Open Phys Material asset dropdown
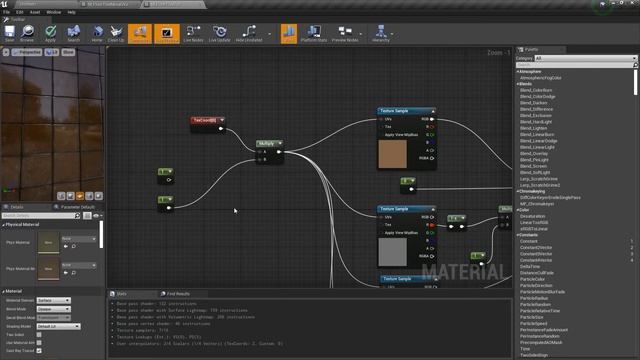Image resolution: width=640 pixels, height=360 pixels. (x=79, y=238)
